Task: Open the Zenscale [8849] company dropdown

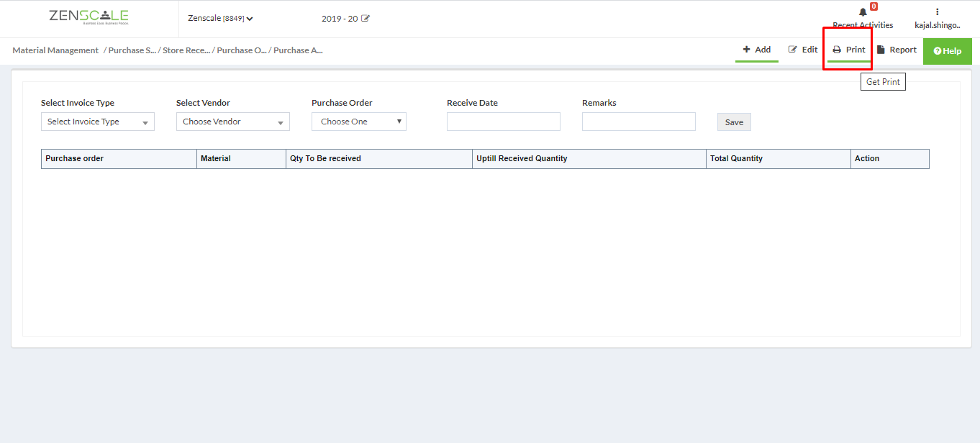Action: point(220,19)
